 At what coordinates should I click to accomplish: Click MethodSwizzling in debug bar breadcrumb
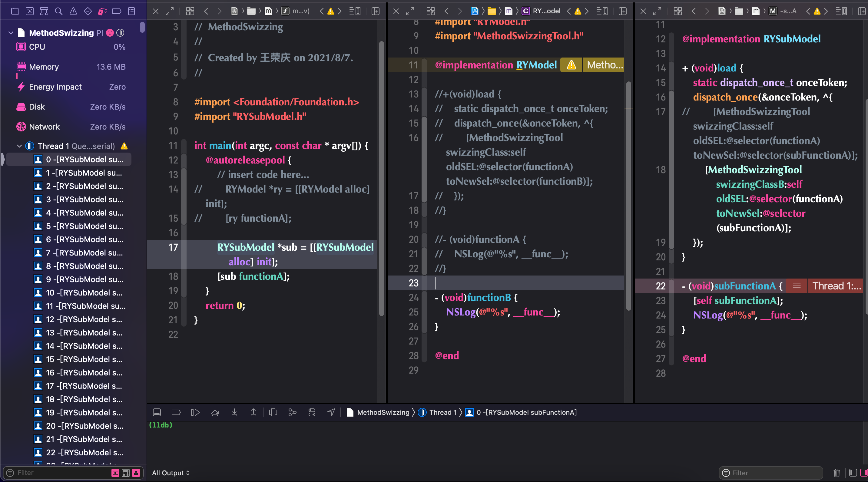(378, 412)
